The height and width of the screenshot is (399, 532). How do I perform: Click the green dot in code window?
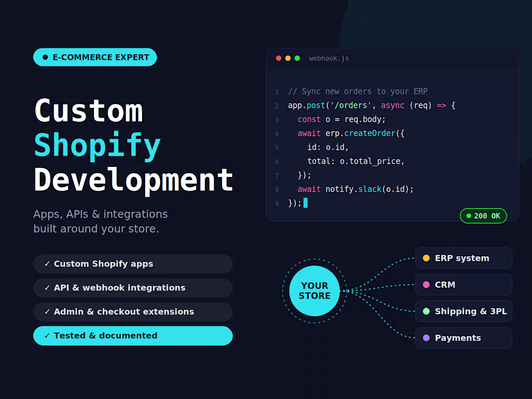pyautogui.click(x=297, y=58)
